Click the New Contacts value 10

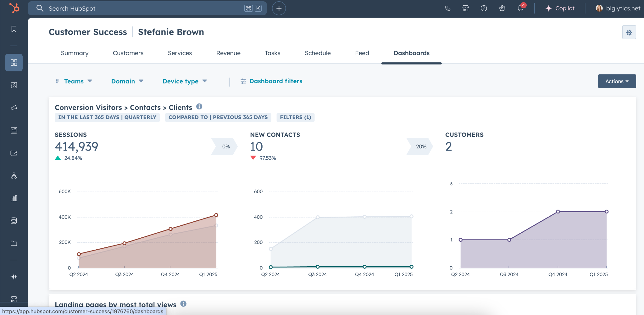pos(256,146)
